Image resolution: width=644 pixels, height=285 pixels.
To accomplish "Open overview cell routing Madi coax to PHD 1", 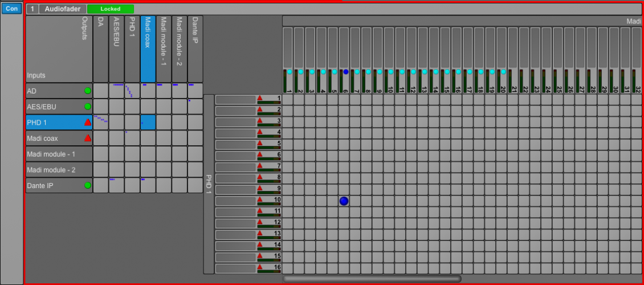I will tap(132, 138).
